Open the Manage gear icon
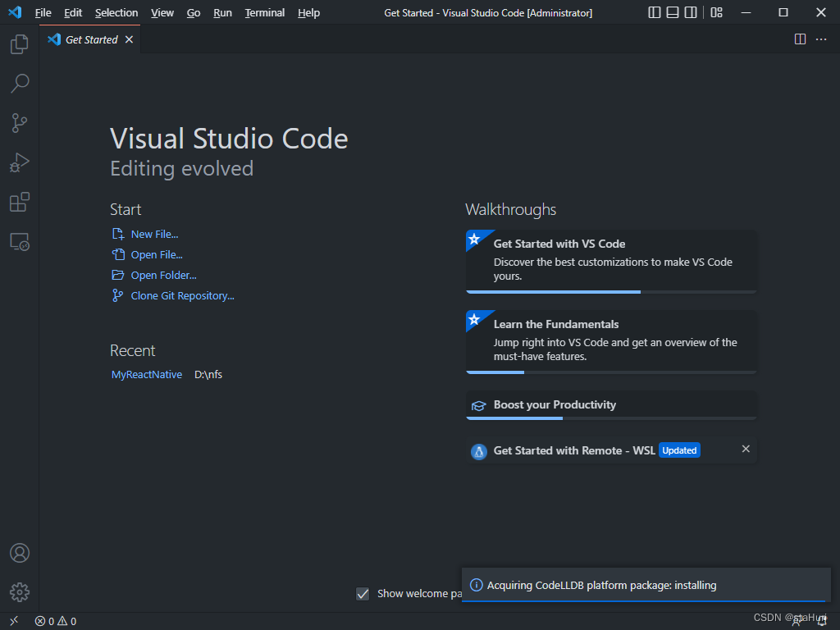The width and height of the screenshot is (840, 630). tap(20, 592)
